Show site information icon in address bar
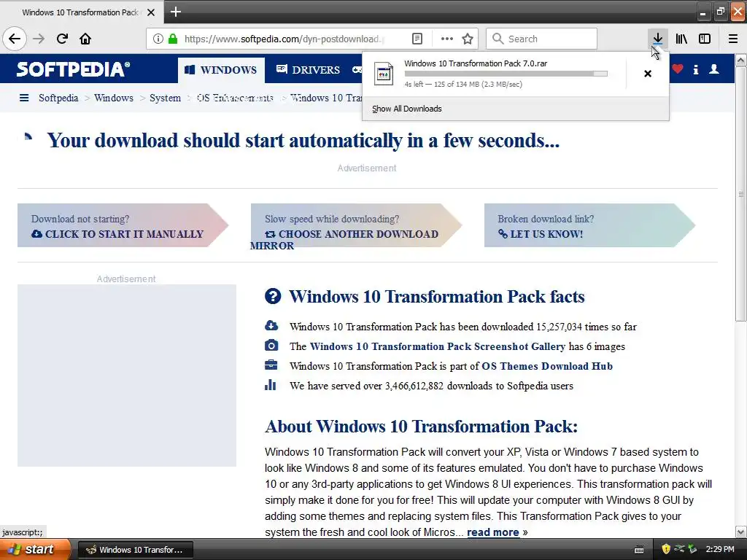Viewport: 747px width, 560px height. [x=158, y=39]
